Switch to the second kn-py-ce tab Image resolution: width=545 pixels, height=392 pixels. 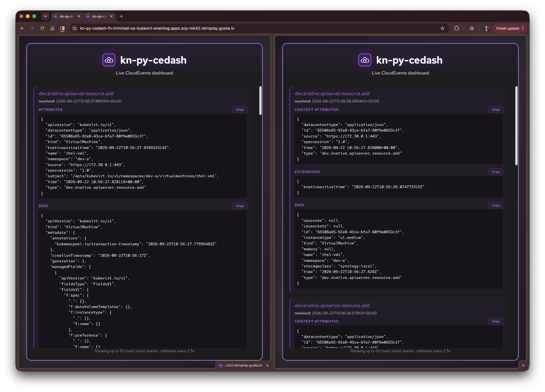(x=99, y=16)
